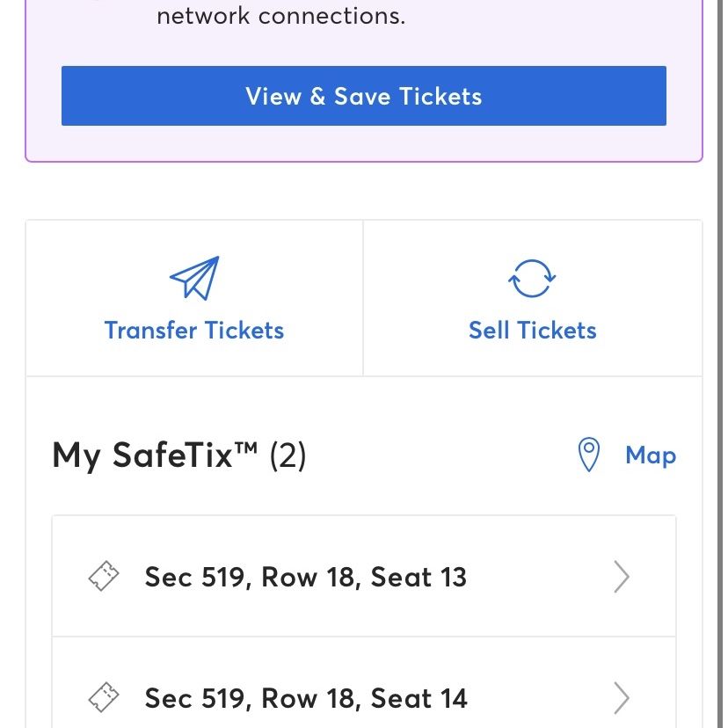
Task: Click the Transfer Tickets panel area
Action: coord(194,298)
